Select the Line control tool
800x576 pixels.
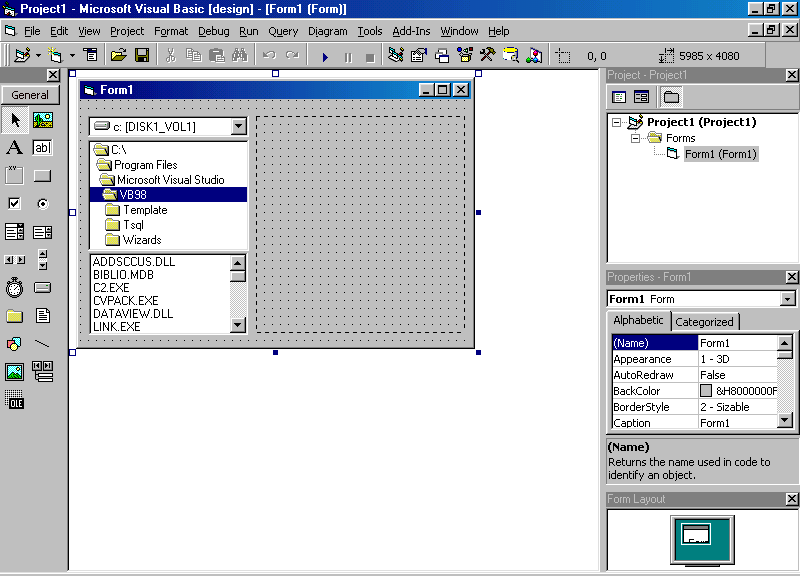pyautogui.click(x=43, y=344)
